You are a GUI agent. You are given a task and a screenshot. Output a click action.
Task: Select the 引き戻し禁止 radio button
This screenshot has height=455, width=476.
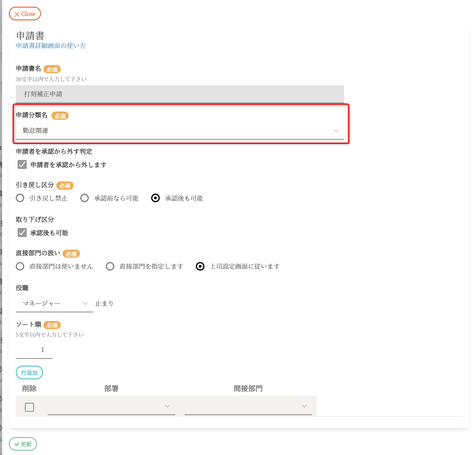point(20,198)
